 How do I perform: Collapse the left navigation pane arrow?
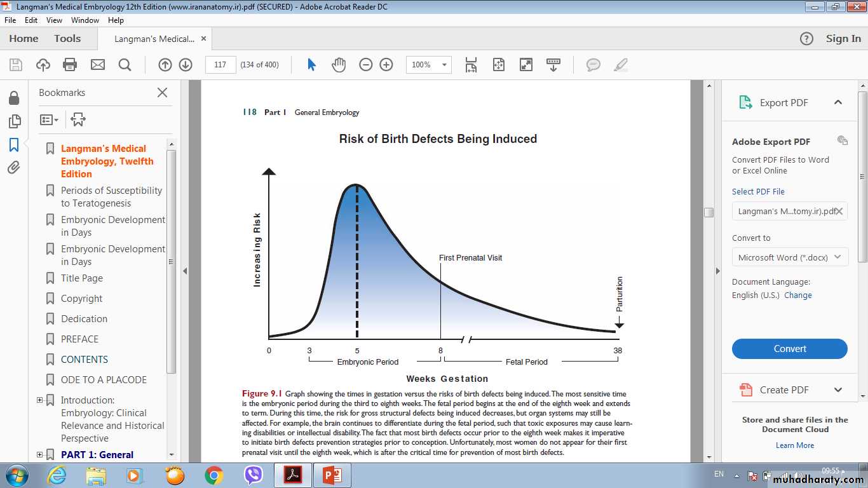tap(185, 271)
